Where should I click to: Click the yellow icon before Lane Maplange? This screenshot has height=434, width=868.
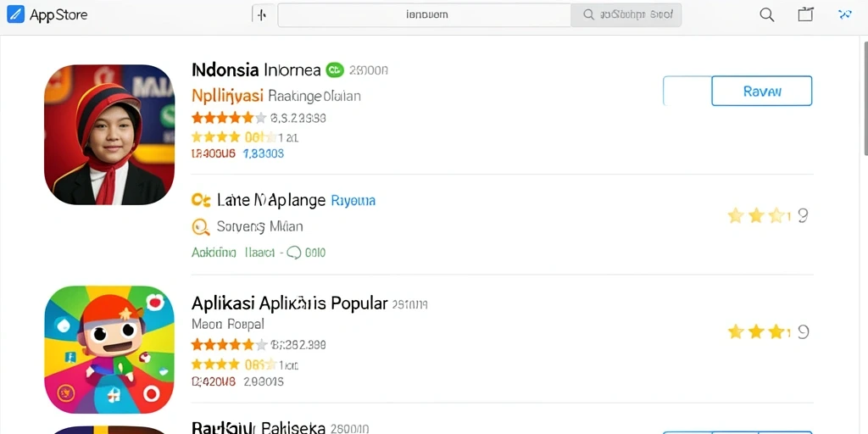click(x=201, y=200)
